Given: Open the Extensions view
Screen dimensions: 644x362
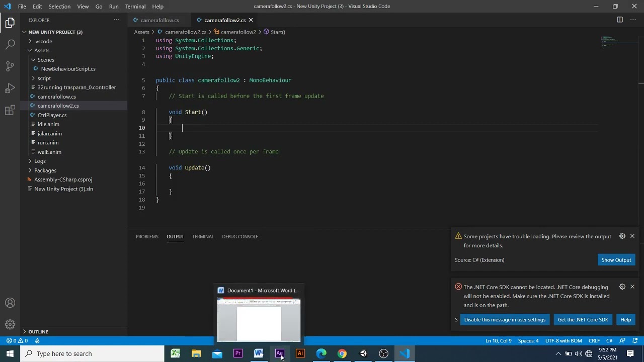Looking at the screenshot, I should coord(10,111).
